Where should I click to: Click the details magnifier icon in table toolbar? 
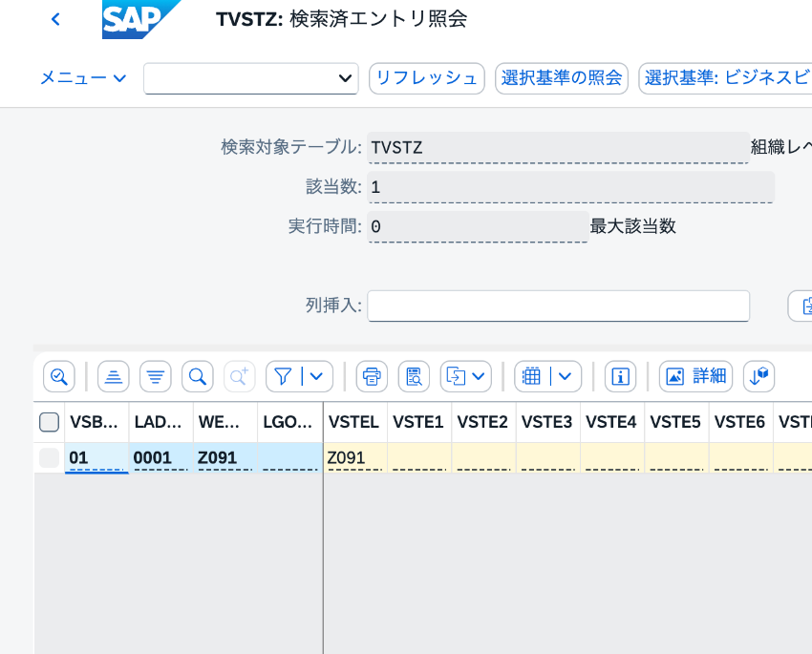tap(59, 376)
